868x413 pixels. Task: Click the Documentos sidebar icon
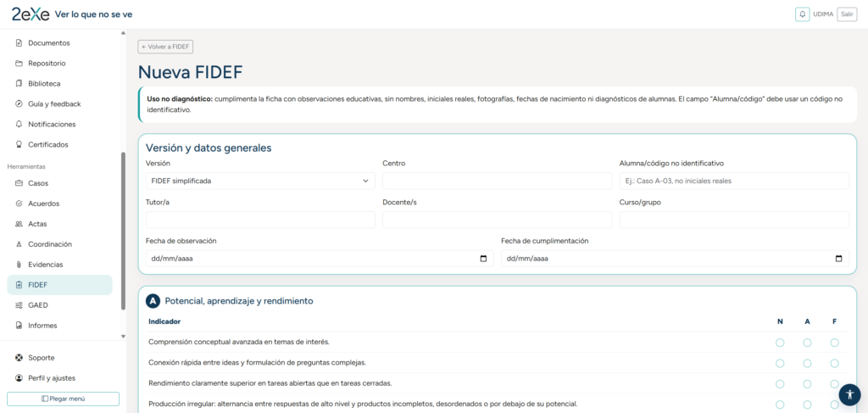tap(19, 42)
